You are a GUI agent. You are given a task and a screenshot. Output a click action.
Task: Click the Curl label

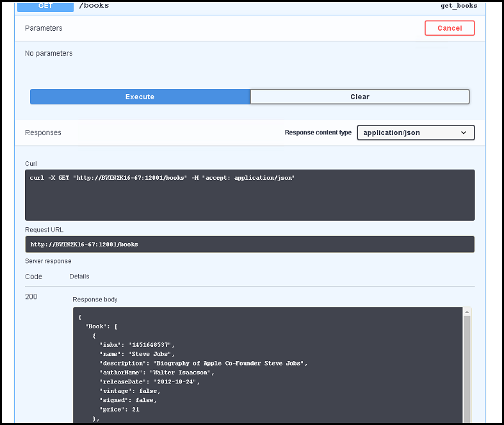[x=31, y=163]
